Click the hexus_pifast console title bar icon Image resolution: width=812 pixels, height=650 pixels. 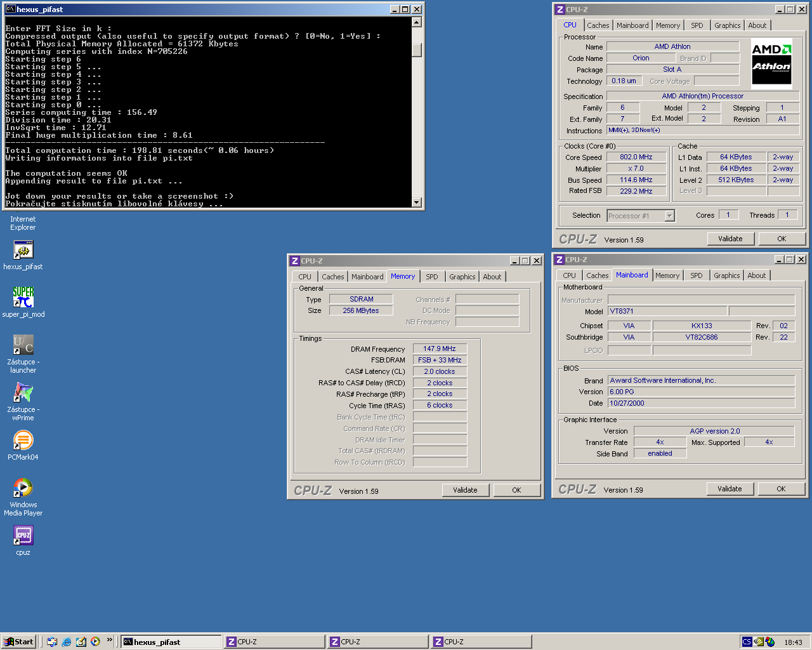coord(10,9)
